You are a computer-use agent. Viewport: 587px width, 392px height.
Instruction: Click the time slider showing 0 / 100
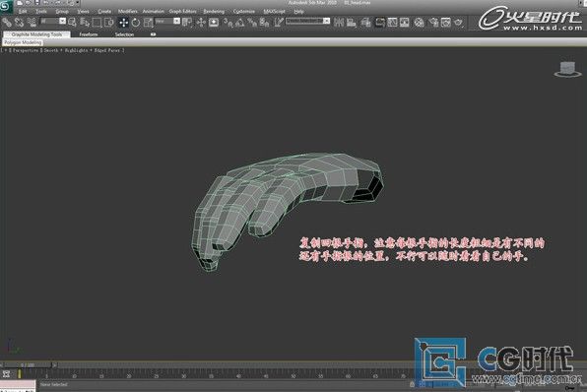(x=28, y=364)
